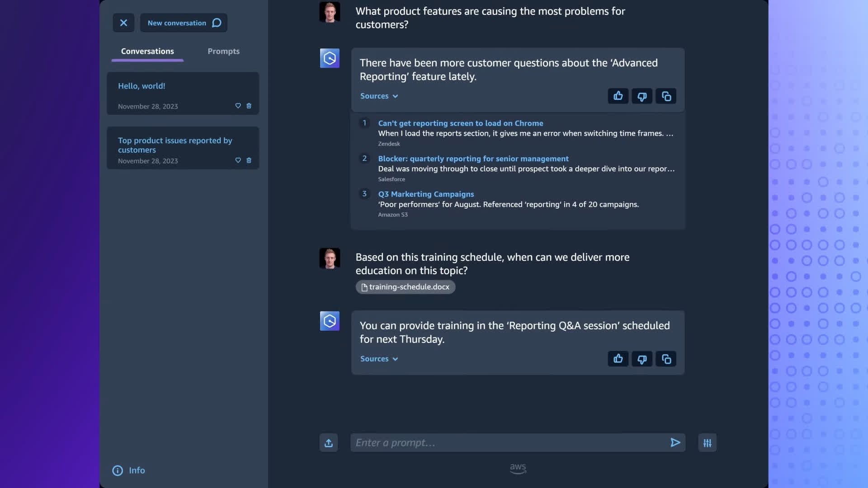Expand Sources under Reporting Q&A answer
Screen dimensions: 868x488
pos(379,359)
